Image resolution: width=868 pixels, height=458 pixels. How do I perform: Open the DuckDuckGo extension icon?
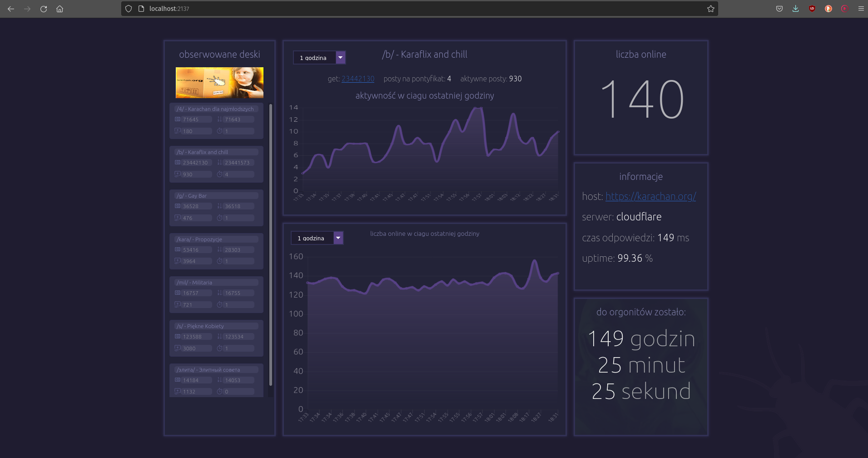pos(828,9)
